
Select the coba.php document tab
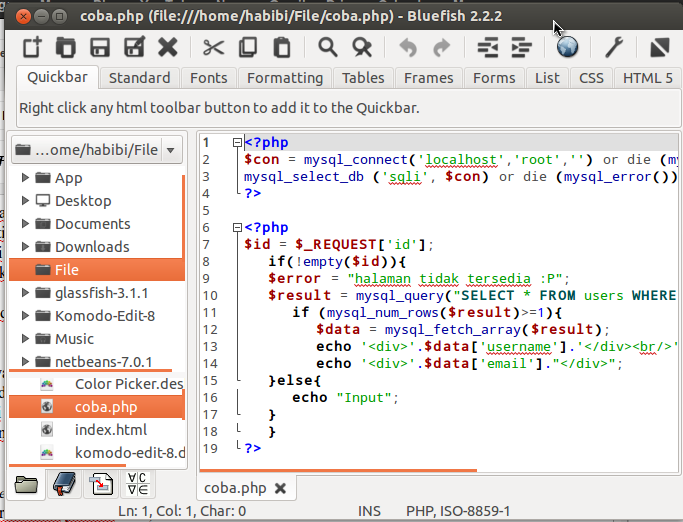[235, 488]
